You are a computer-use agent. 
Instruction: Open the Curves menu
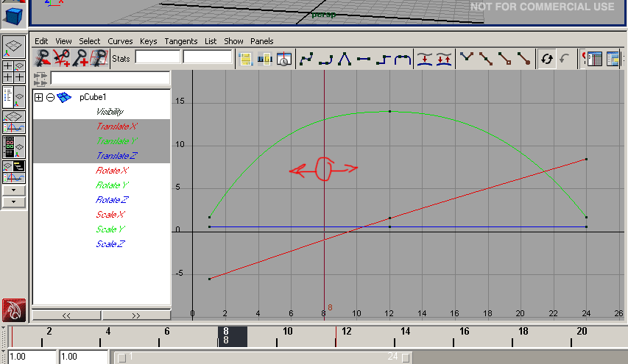coord(120,41)
